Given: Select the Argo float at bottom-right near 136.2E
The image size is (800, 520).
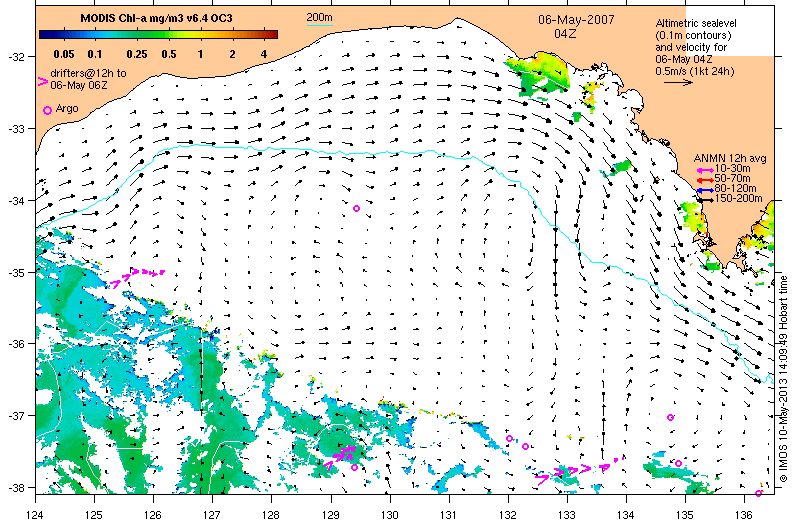Looking at the screenshot, I should coord(758,493).
